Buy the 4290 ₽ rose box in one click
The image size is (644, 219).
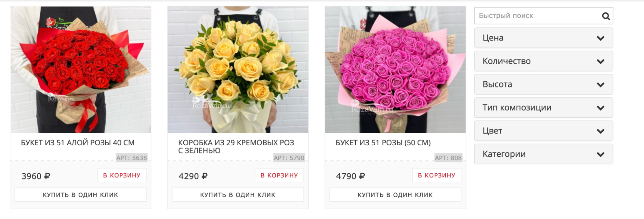[x=238, y=195]
